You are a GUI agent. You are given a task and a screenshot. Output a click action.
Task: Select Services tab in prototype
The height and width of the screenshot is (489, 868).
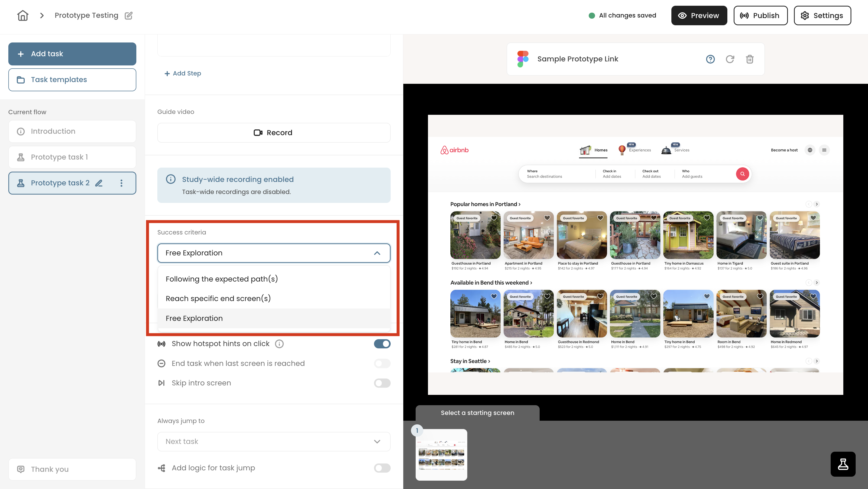(x=675, y=150)
